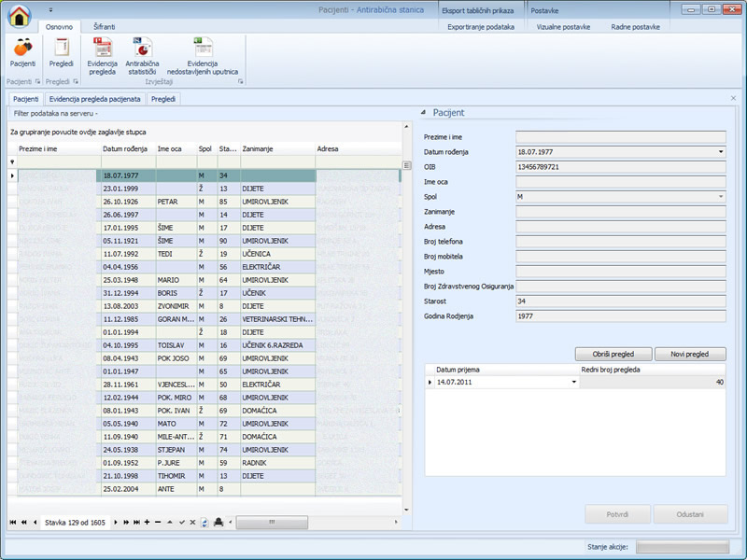Open the Datum rođenja date dropdown

tap(721, 152)
